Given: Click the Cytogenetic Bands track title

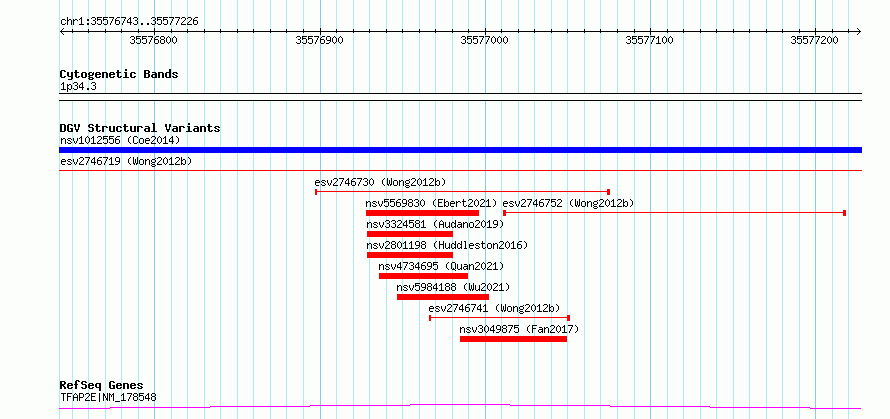Looking at the screenshot, I should coord(119,74).
